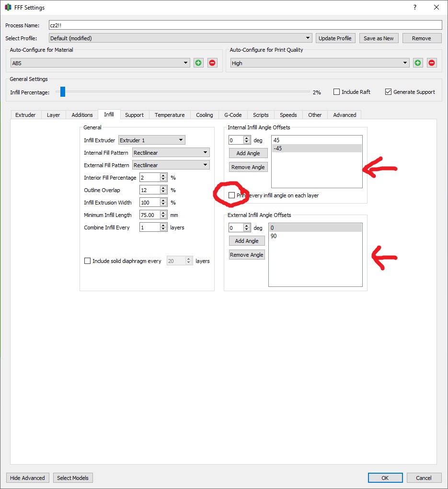The width and height of the screenshot is (448, 489).
Task: Select the 0 external infill angle entry
Action: [x=315, y=227]
